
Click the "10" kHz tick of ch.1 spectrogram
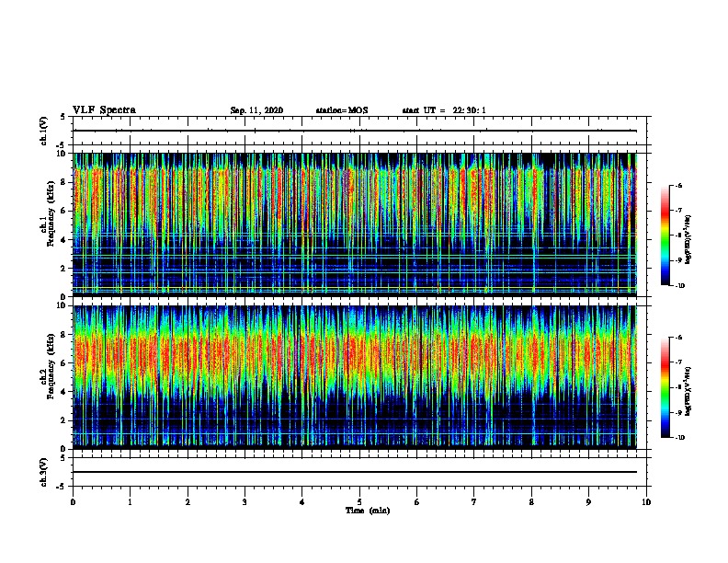(61, 154)
